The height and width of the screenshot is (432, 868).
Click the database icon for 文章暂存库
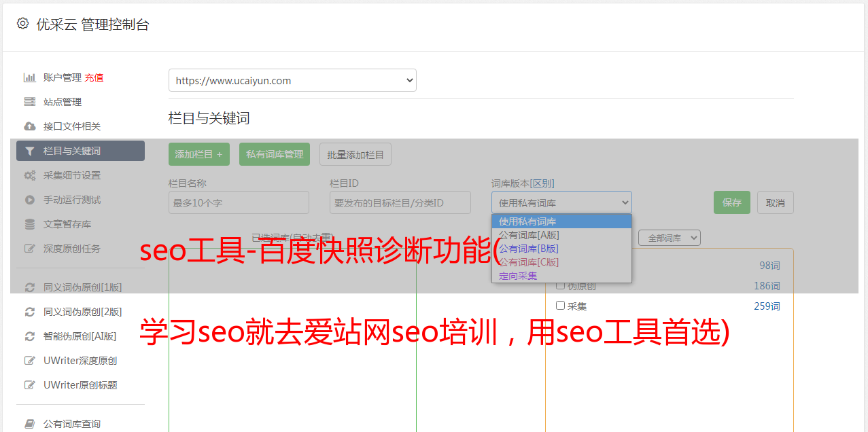(x=29, y=224)
